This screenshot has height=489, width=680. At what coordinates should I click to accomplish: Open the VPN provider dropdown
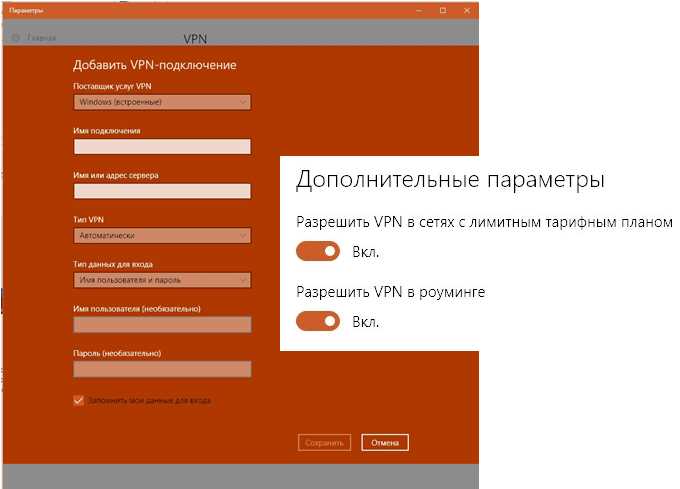[x=162, y=102]
